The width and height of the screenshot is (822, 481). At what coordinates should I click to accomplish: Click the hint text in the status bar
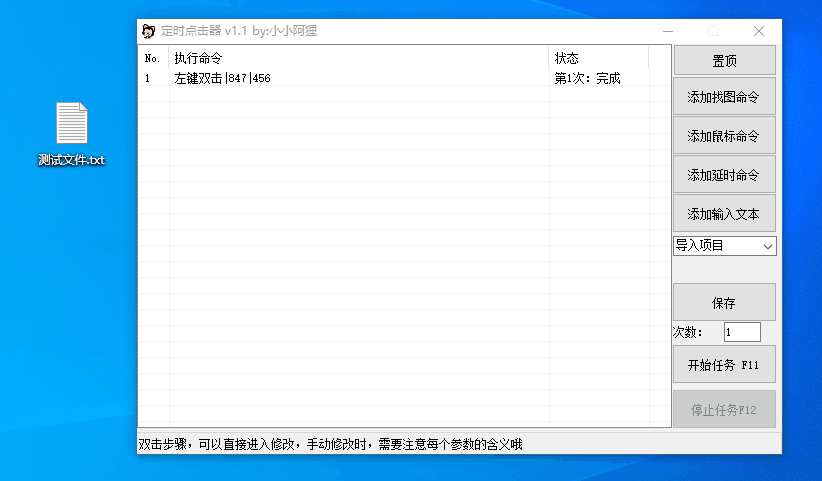point(330,444)
